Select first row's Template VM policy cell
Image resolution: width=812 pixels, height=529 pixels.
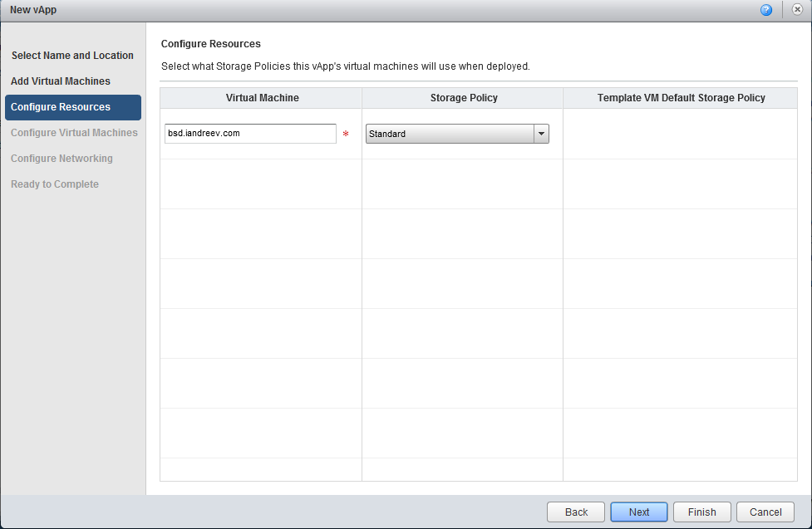[681, 134]
